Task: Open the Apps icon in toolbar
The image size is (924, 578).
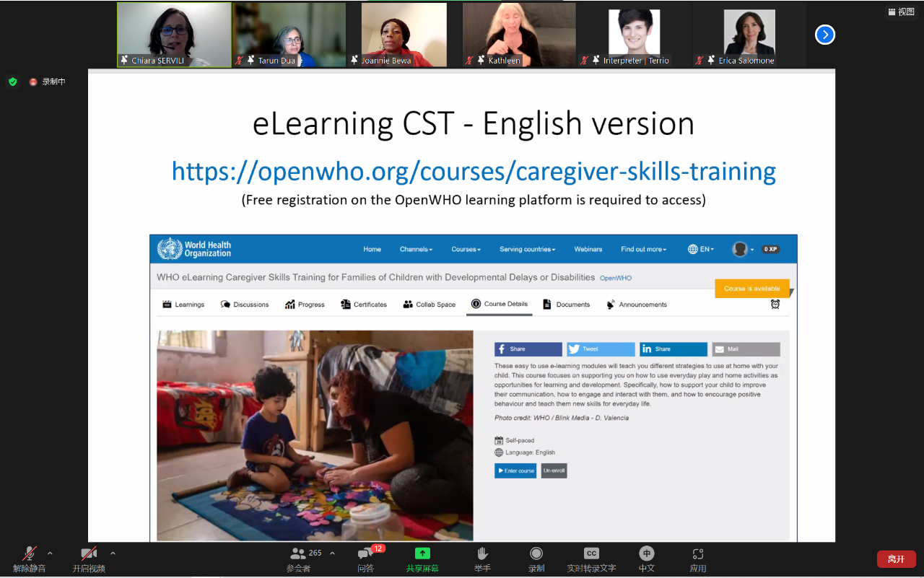Action: point(697,553)
